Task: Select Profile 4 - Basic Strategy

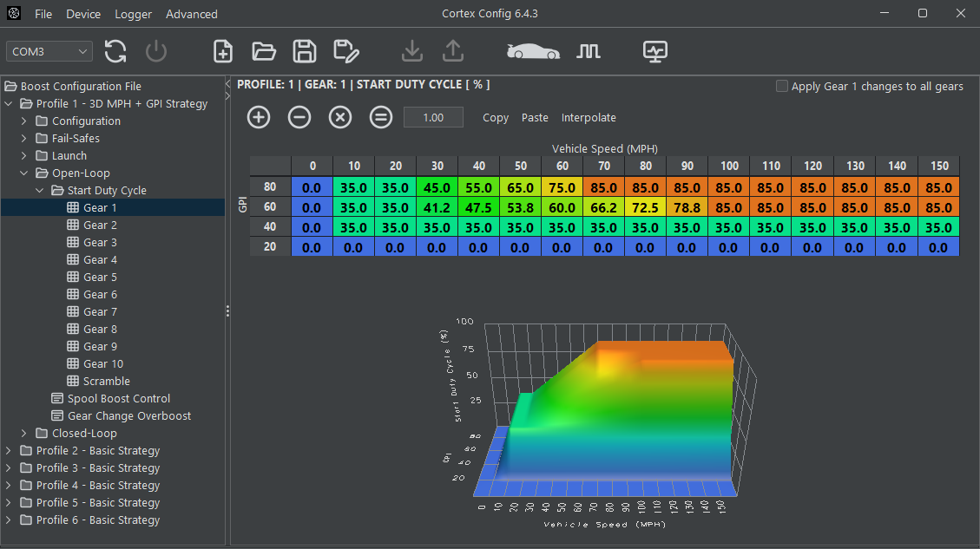Action: pyautogui.click(x=98, y=486)
